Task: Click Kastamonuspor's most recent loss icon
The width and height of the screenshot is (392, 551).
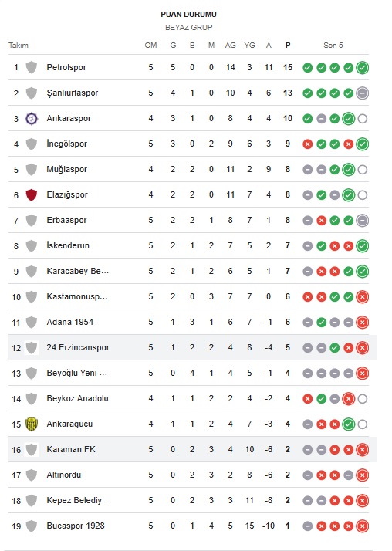Action: click(x=362, y=297)
